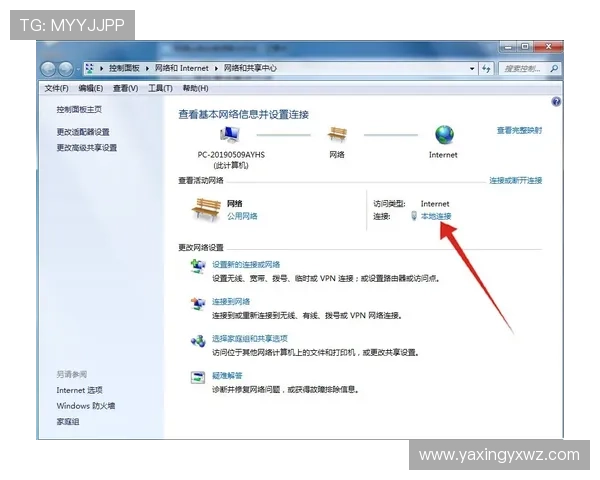Click the Back navigation arrow button
Image resolution: width=600 pixels, height=480 pixels.
pyautogui.click(x=49, y=69)
